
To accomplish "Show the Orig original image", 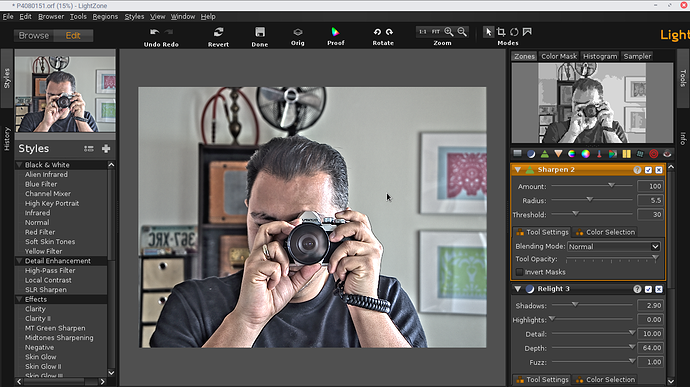I will (298, 32).
